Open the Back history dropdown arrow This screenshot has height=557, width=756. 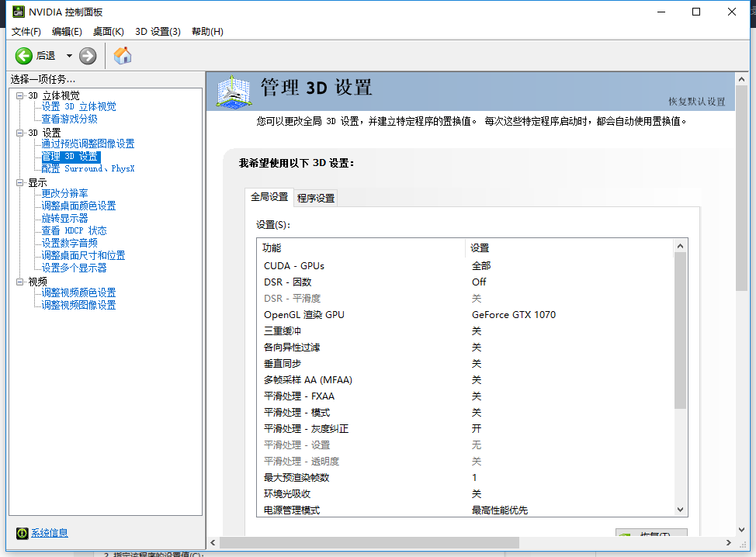pos(69,56)
